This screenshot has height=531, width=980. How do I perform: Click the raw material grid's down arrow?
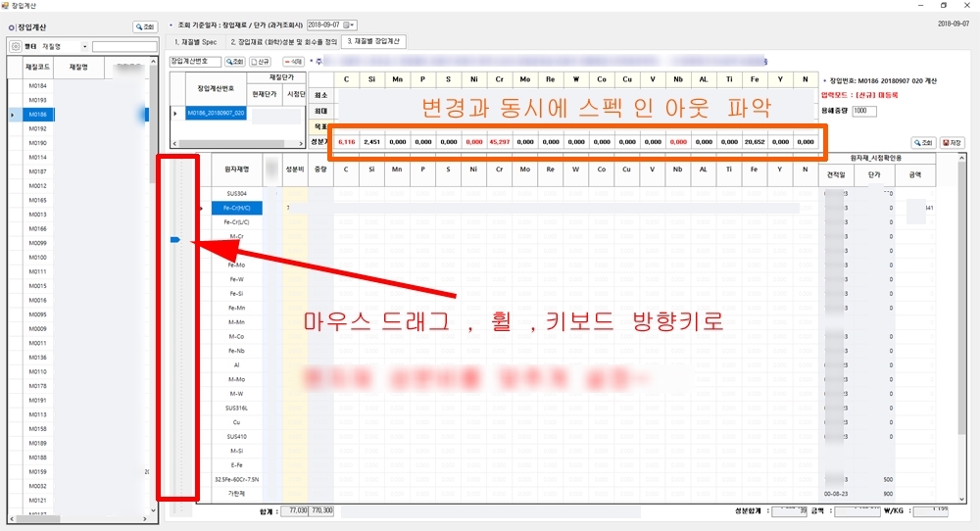(961, 499)
